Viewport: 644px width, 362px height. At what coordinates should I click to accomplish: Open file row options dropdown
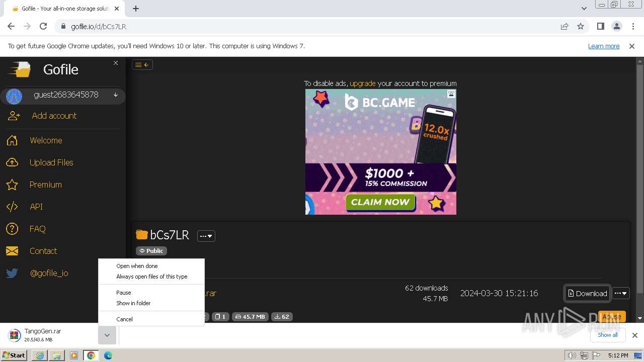tap(621, 294)
